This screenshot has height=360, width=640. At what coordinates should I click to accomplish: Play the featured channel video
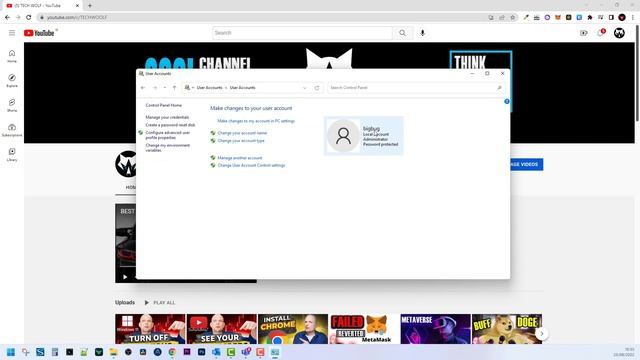pos(125,277)
